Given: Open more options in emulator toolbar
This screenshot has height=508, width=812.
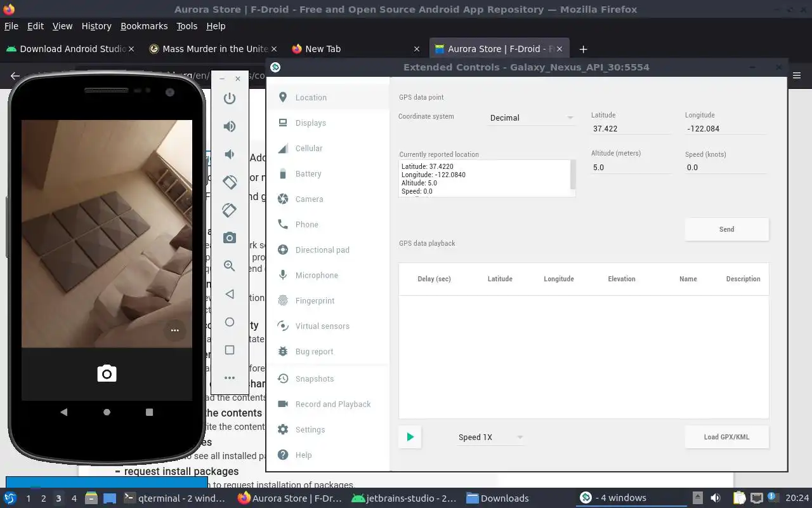Looking at the screenshot, I should pyautogui.click(x=230, y=378).
